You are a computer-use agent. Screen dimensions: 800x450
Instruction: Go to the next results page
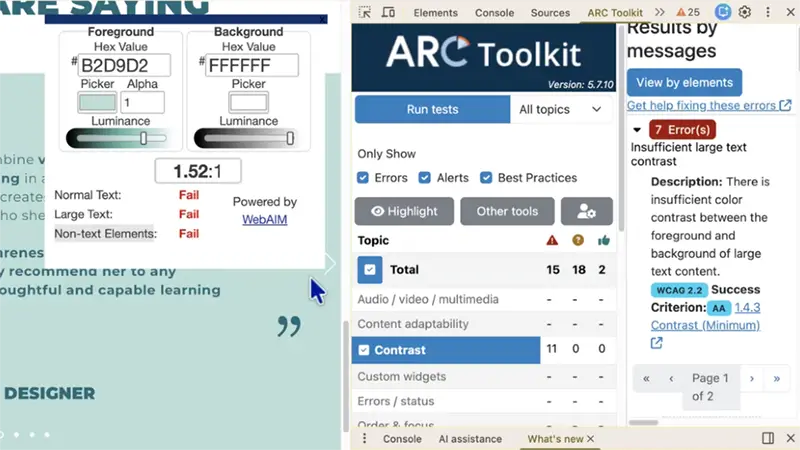[x=752, y=379]
